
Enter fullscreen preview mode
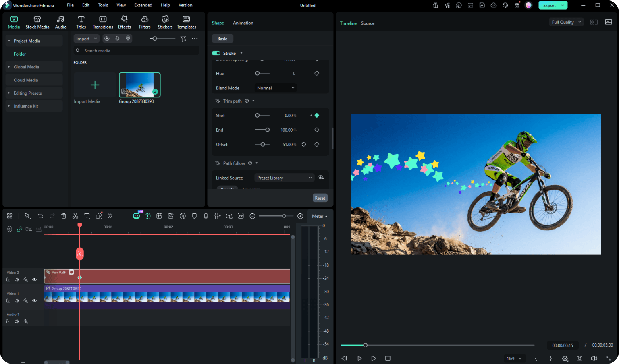point(609,358)
